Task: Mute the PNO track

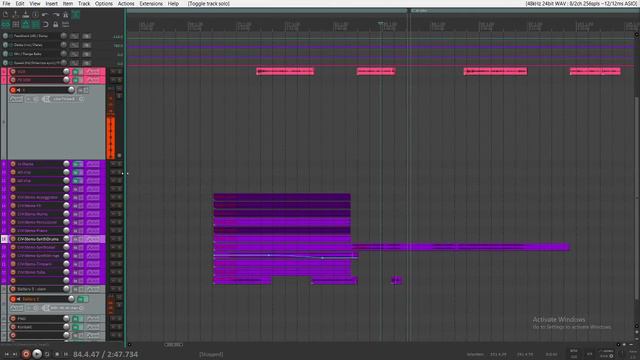Action: [x=76, y=318]
